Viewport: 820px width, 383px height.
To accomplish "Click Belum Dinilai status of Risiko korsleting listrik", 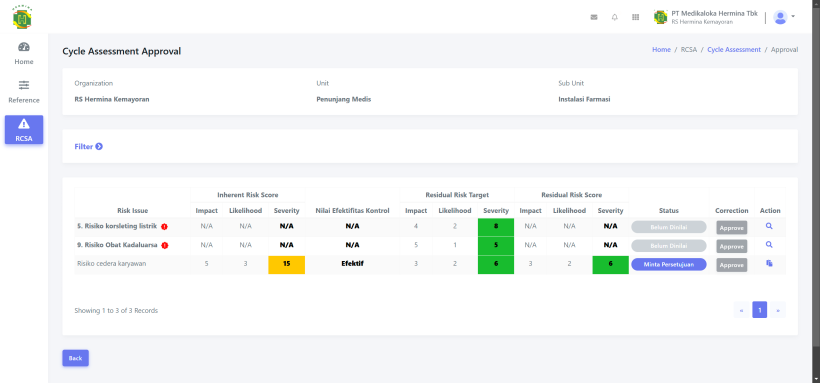I will 668,227.
